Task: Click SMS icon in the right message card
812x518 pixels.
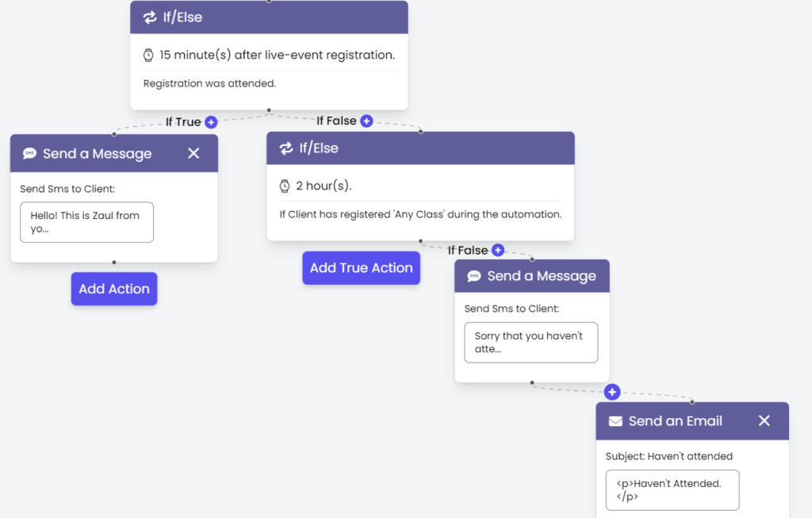Action: 474,276
